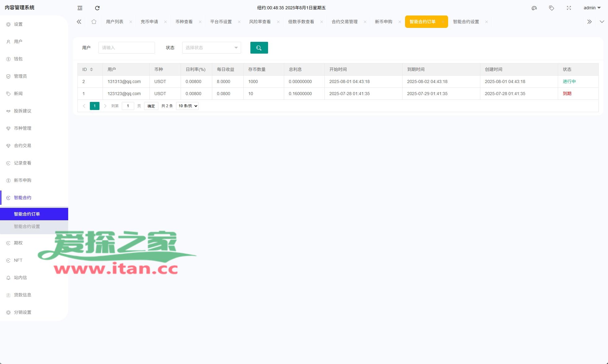This screenshot has width=608, height=364.
Task: Open the 10 条/页 page size dropdown
Action: tap(187, 106)
